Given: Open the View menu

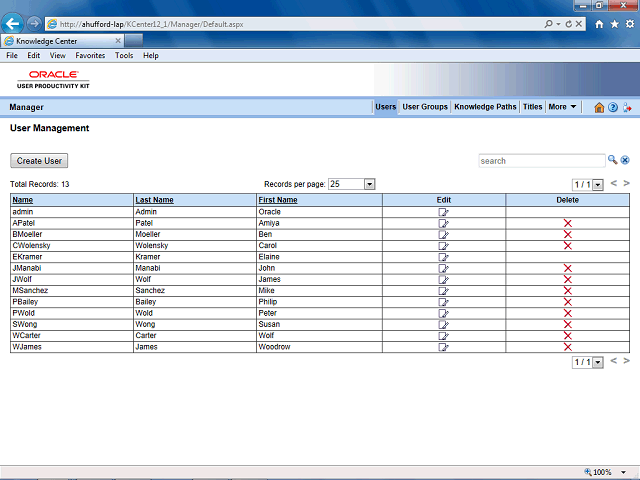Looking at the screenshot, I should (58, 56).
